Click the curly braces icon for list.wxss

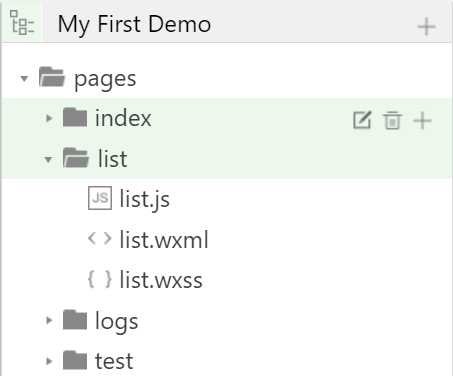tap(100, 279)
